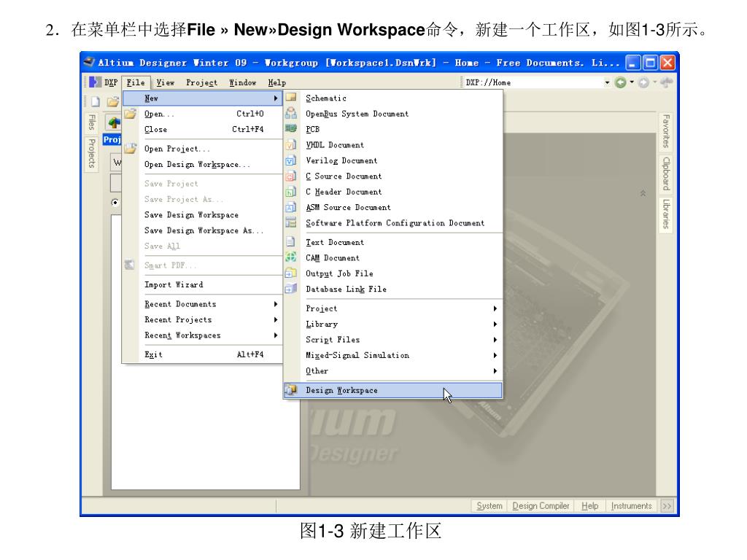Open the File menu
The image size is (747, 560).
click(136, 82)
